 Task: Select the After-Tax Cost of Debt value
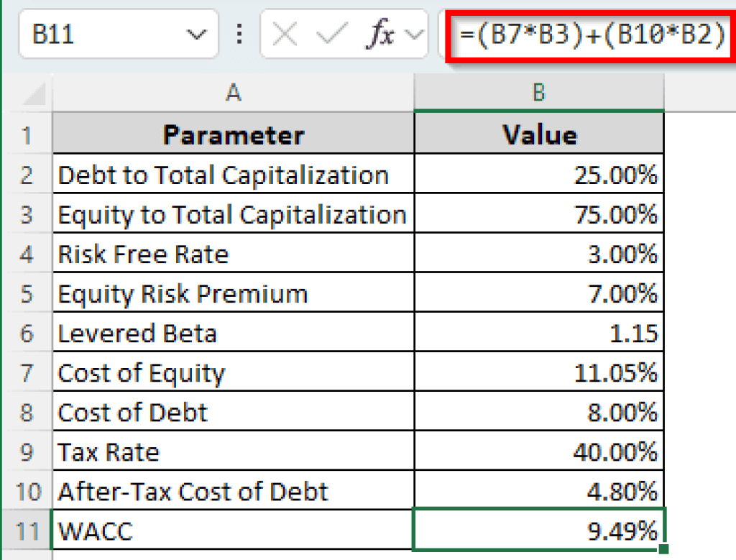[538, 491]
